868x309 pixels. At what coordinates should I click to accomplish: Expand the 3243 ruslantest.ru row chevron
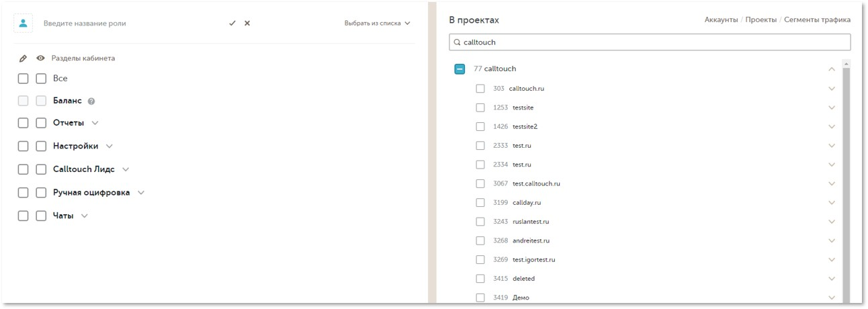(832, 221)
